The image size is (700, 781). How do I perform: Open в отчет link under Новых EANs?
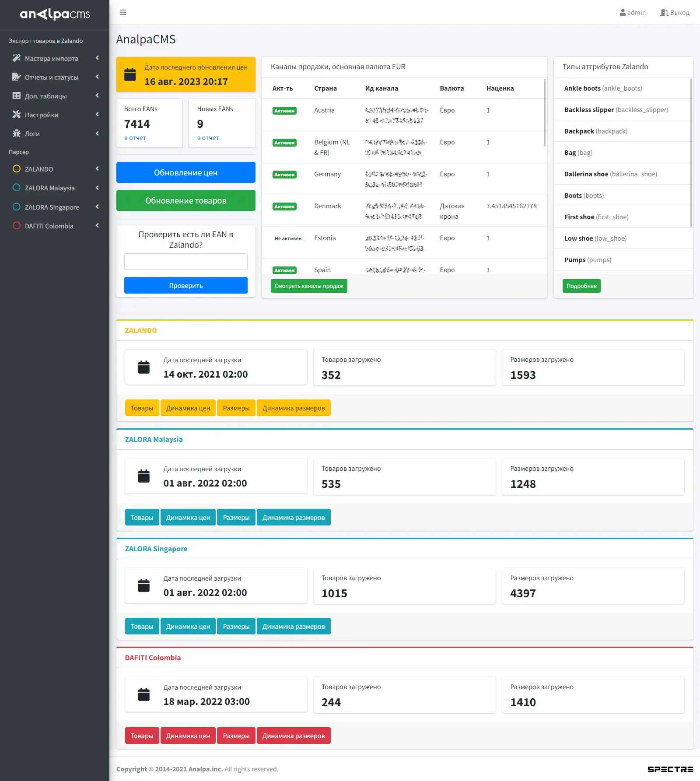coord(208,138)
